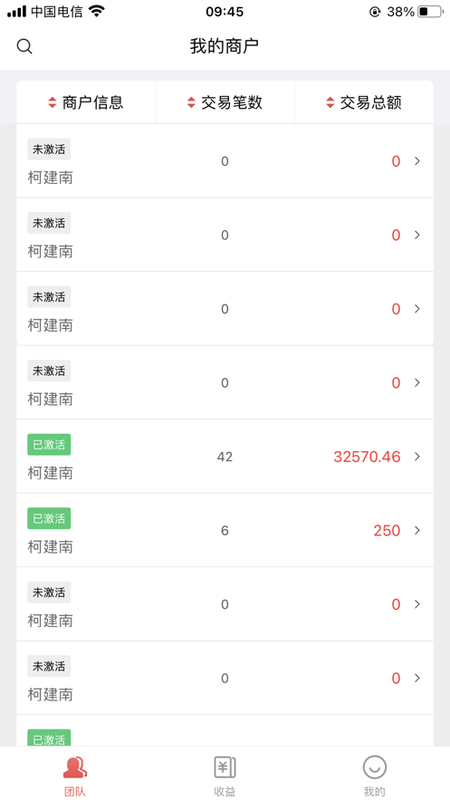Tap the 我的商户 page title
Screen dimensions: 450x800
224,46
